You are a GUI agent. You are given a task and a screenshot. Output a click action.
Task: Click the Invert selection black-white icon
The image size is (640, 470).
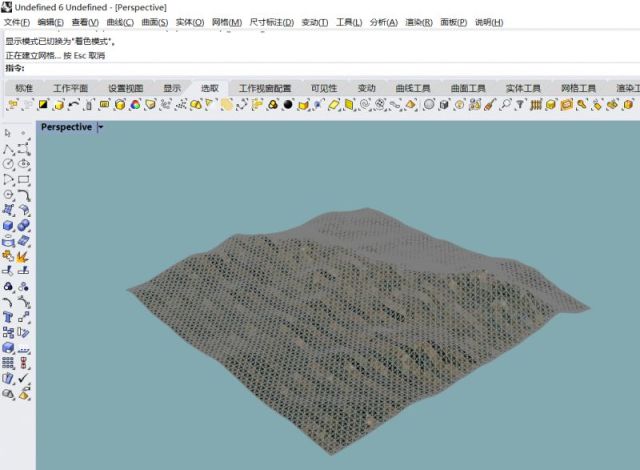point(43,105)
